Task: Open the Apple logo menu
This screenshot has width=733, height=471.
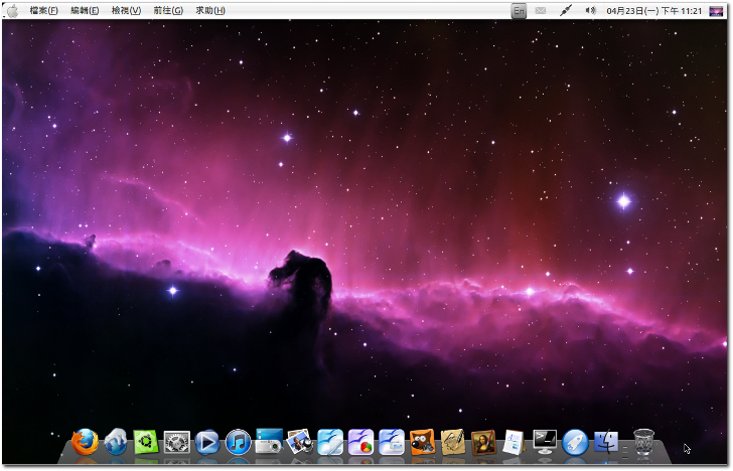Action: click(x=13, y=11)
